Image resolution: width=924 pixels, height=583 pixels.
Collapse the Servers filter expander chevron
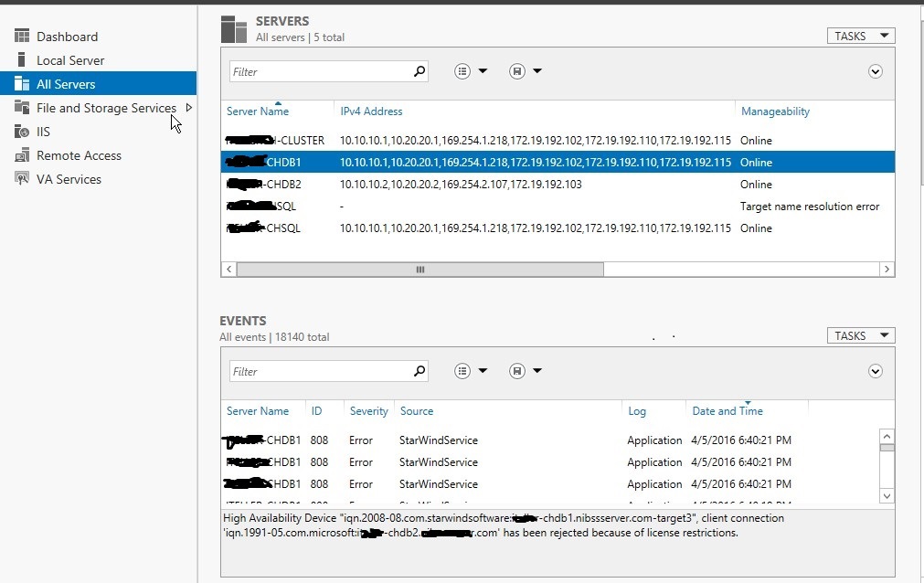coord(875,71)
